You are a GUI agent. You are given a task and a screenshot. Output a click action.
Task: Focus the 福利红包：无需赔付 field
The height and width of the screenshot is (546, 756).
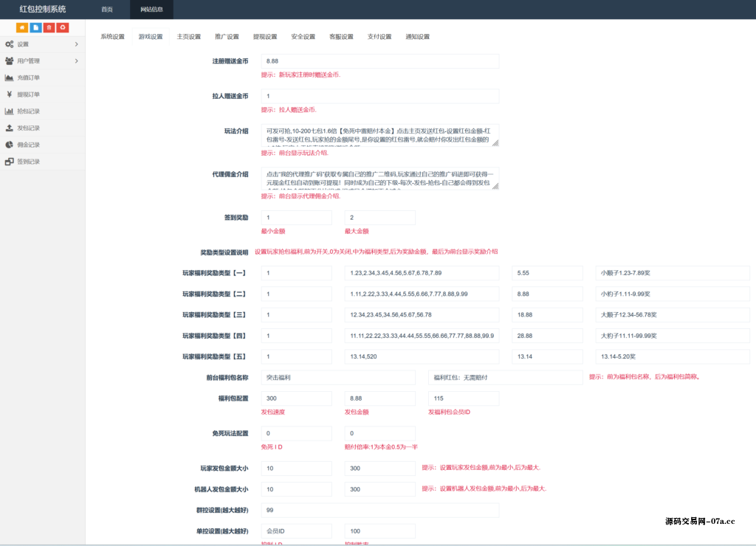pyautogui.click(x=505, y=377)
